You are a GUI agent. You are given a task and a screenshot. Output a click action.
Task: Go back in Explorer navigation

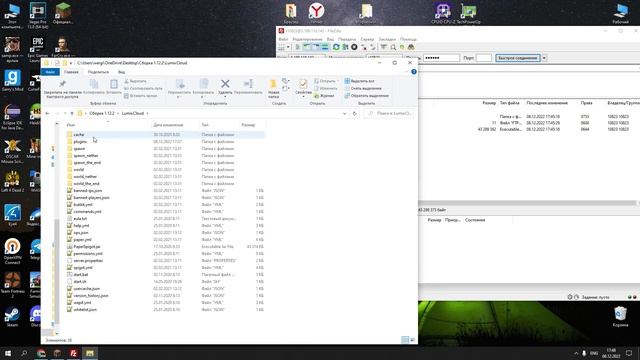click(x=48, y=113)
